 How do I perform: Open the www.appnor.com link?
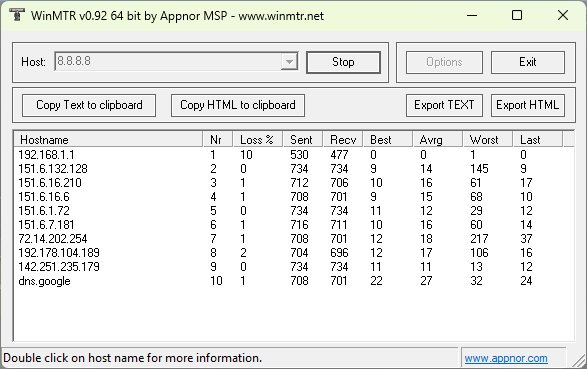click(506, 359)
